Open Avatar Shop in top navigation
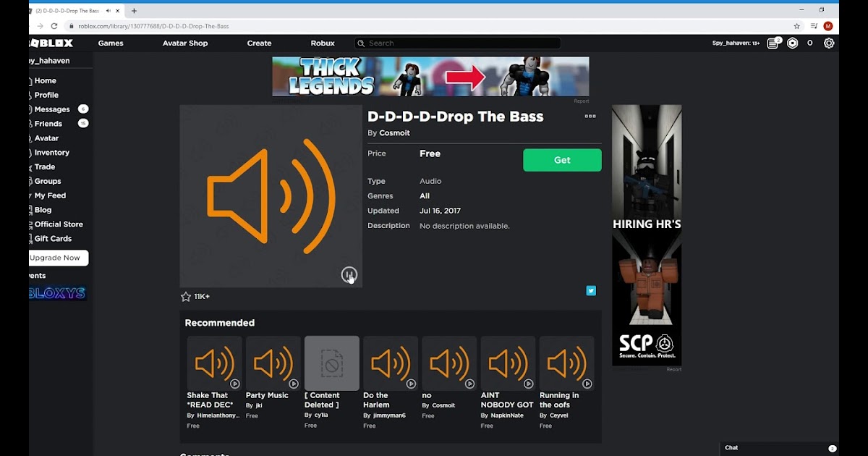This screenshot has width=868, height=456. pyautogui.click(x=185, y=43)
